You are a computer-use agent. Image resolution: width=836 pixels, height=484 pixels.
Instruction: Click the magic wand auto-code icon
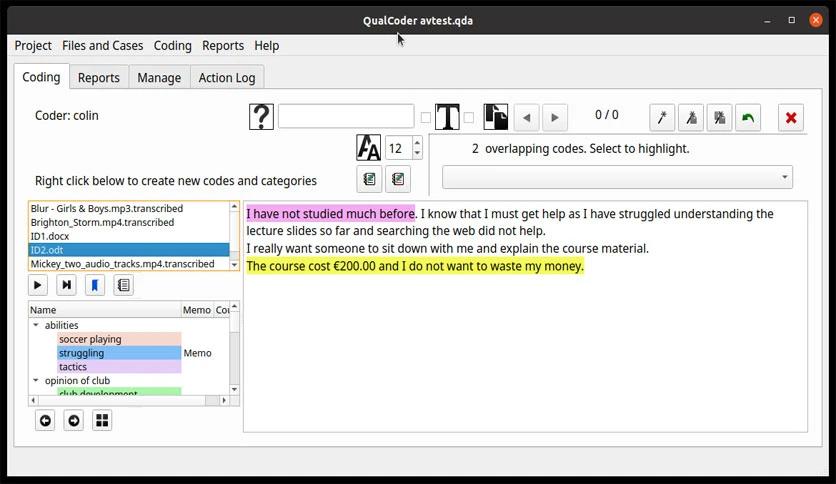pos(662,117)
